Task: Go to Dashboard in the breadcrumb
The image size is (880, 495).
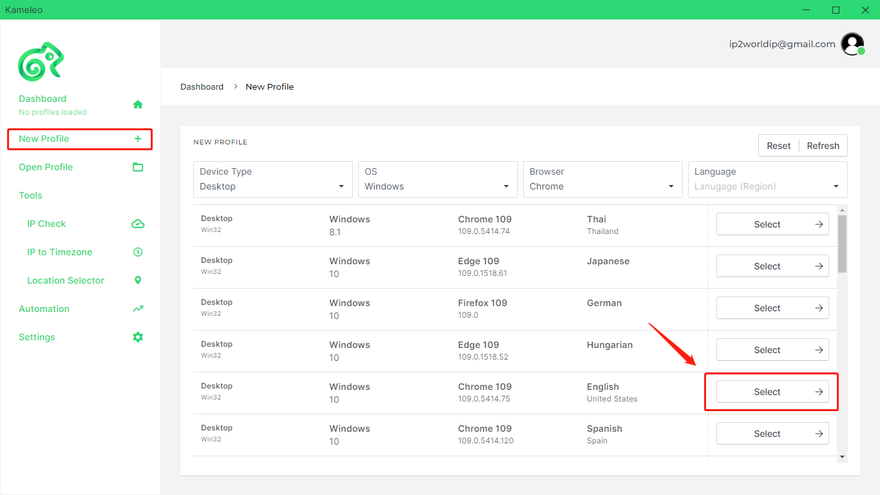Action: tap(202, 87)
